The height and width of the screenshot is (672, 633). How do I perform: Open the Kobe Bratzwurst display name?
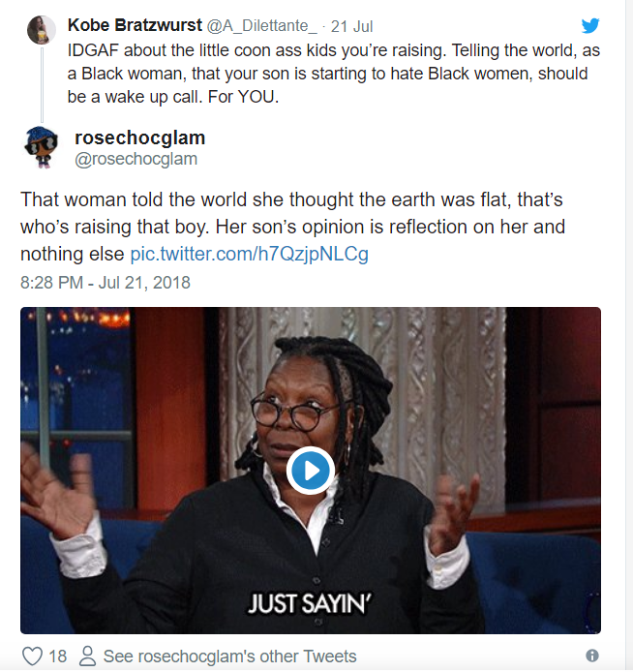click(x=135, y=25)
